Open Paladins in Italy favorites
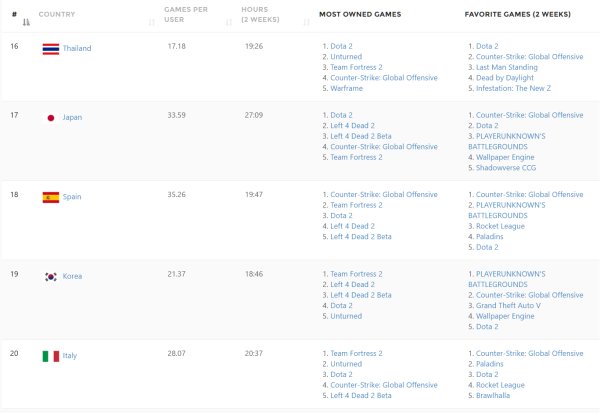 tap(489, 364)
